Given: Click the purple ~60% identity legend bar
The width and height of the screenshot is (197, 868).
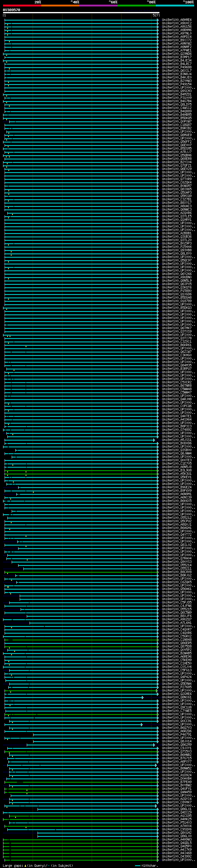Looking at the screenshot, I should (99, 6).
